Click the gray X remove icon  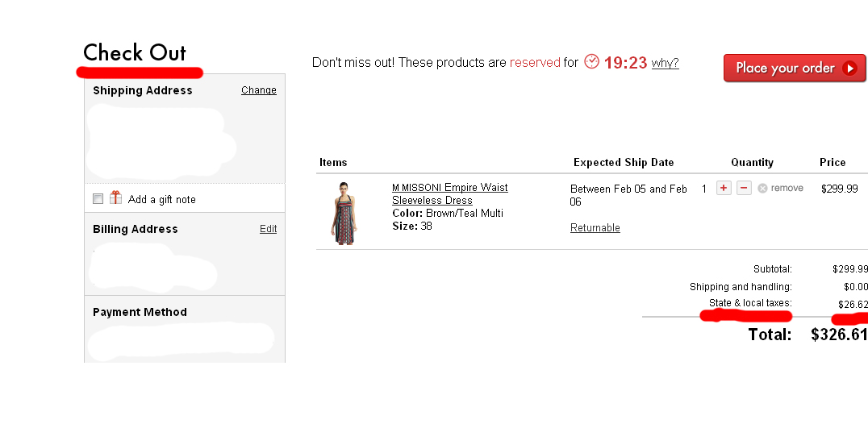coord(762,189)
